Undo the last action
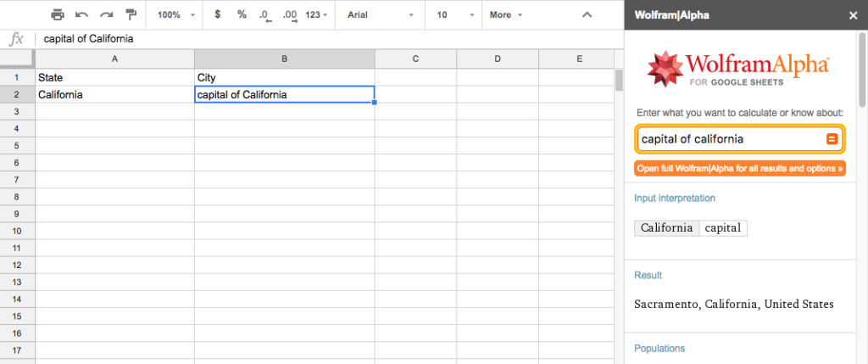The height and width of the screenshot is (364, 868). 82,14
